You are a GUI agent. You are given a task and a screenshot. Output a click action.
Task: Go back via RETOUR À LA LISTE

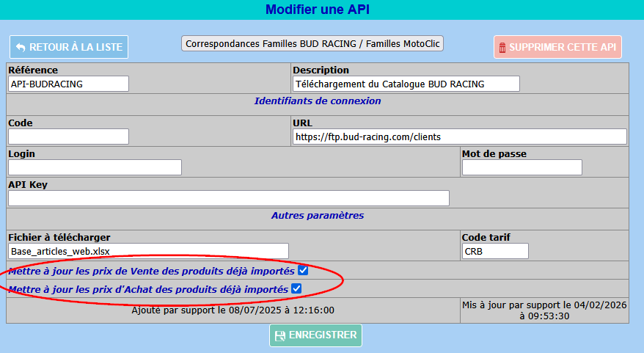pyautogui.click(x=69, y=47)
